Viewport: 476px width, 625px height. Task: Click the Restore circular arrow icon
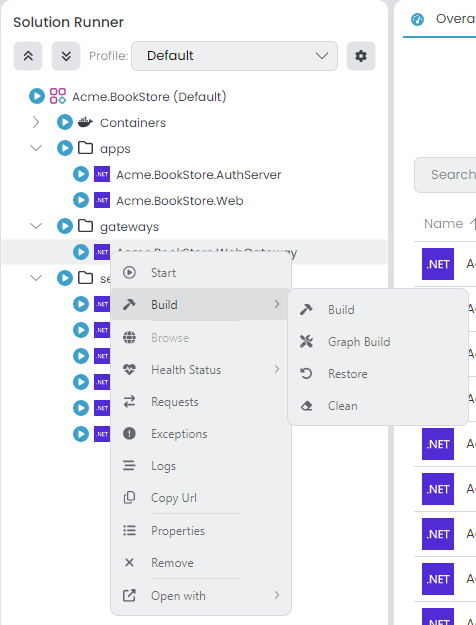tap(306, 373)
